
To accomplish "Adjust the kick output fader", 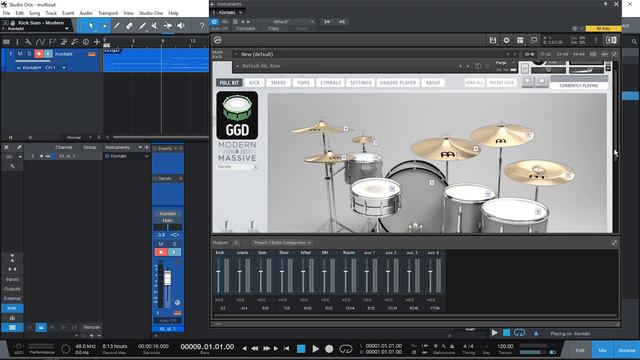I will pos(218,272).
